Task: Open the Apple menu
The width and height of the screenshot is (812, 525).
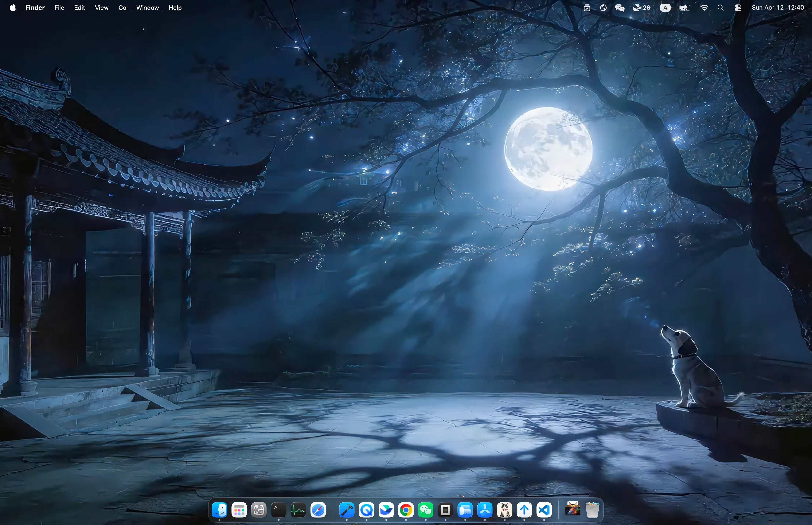Action: [x=13, y=8]
